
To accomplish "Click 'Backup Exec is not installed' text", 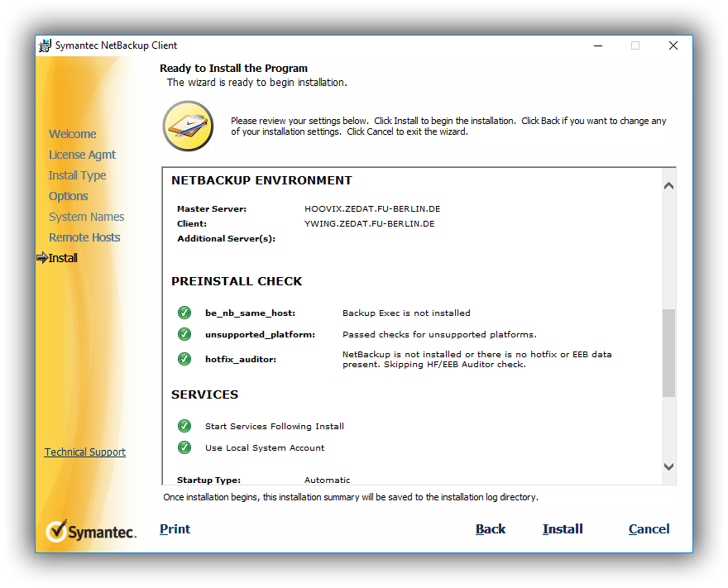I will [406, 313].
